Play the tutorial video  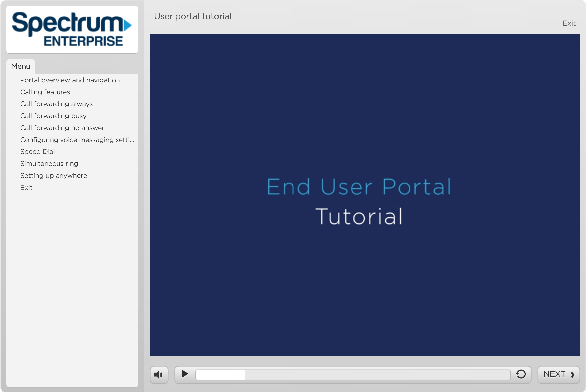click(x=185, y=374)
